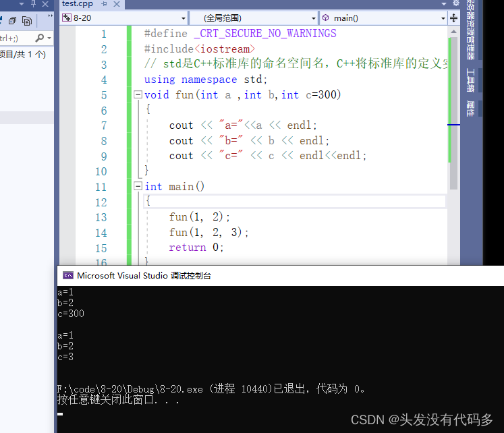Screen dimensions: 504x433
Task: Open the 工具箱 side tab
Action: point(470,80)
